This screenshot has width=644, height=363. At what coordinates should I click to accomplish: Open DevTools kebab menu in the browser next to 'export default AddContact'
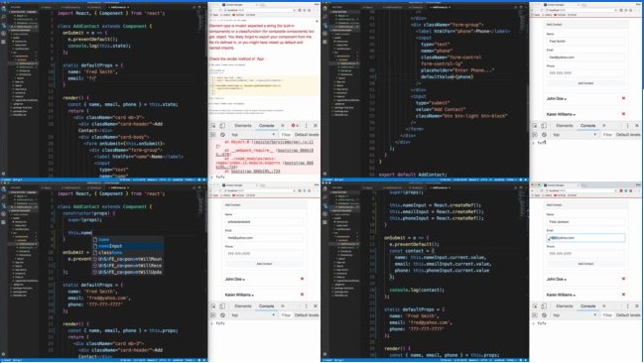[x=627, y=126]
